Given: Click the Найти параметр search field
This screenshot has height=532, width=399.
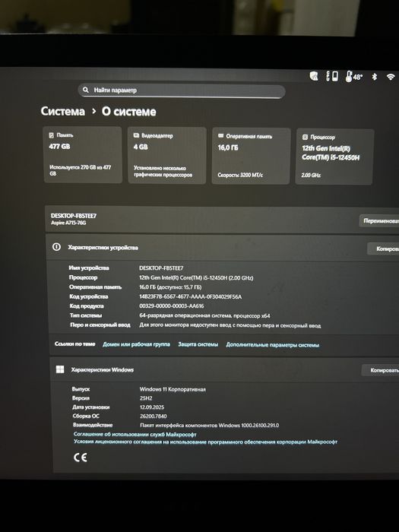Looking at the screenshot, I should click(x=182, y=90).
